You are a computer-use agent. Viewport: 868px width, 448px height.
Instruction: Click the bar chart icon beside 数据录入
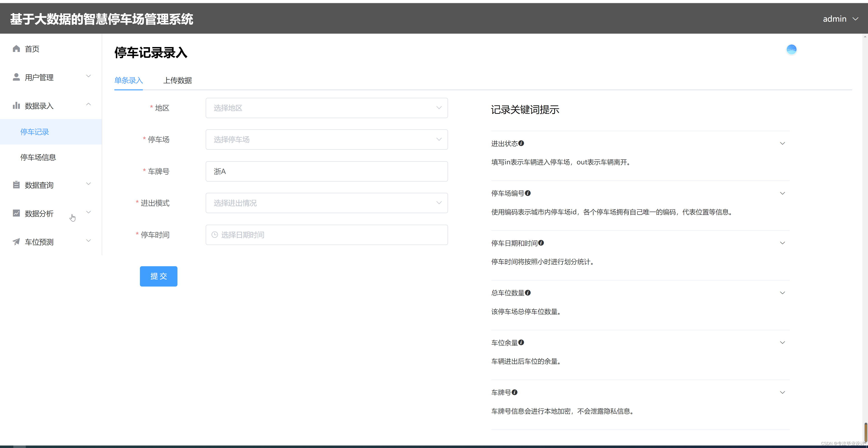[x=16, y=106]
